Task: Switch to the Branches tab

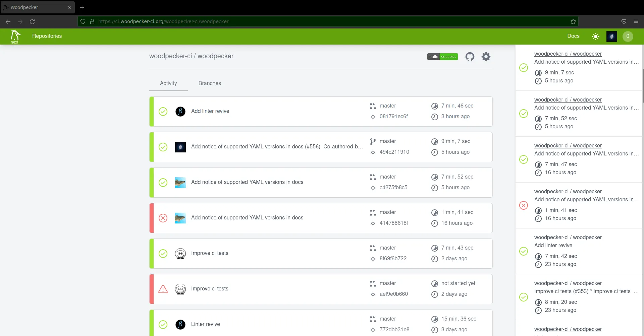Action: click(210, 83)
